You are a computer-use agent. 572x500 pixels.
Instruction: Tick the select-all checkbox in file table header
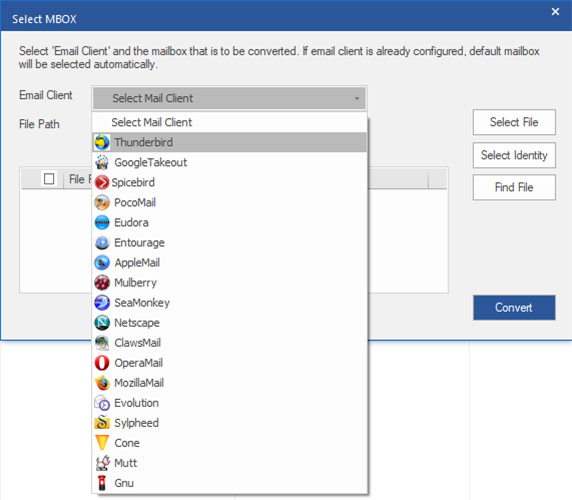[49, 179]
